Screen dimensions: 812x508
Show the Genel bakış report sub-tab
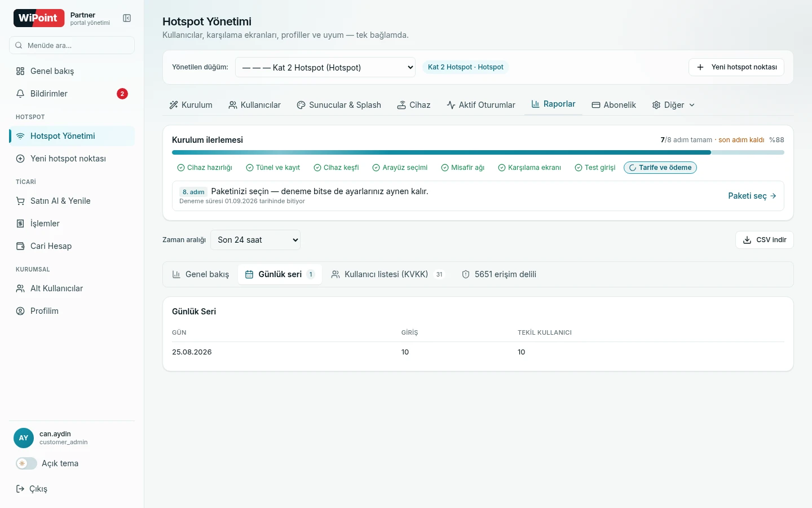point(201,274)
